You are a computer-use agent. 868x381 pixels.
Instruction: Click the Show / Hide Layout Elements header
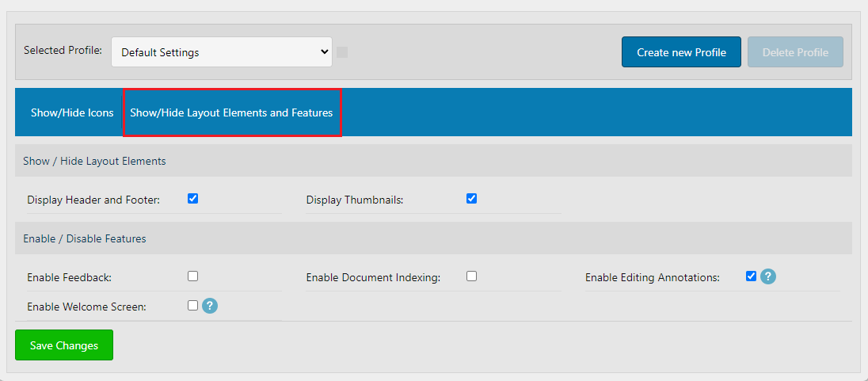click(x=94, y=161)
